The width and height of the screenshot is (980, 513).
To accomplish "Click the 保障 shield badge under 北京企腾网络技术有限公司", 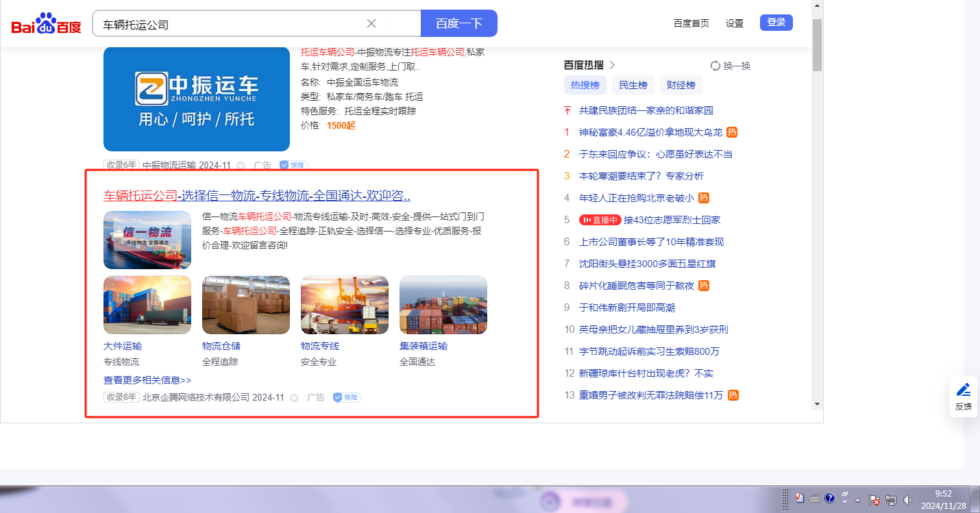I will [347, 397].
